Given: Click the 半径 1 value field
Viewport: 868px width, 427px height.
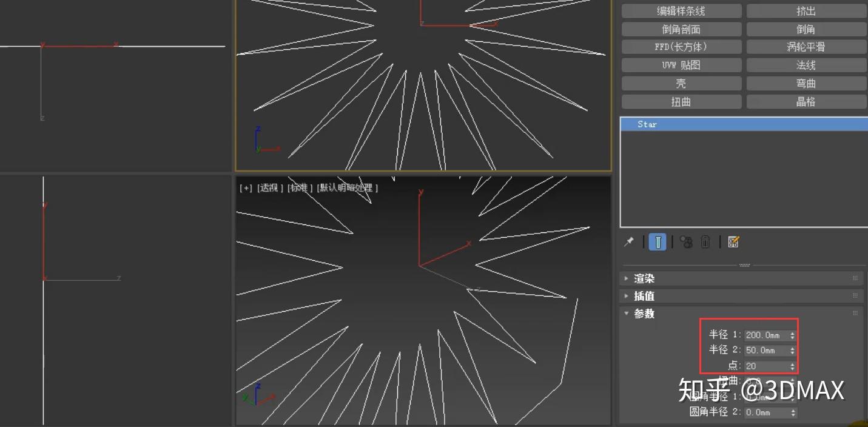Looking at the screenshot, I should (764, 335).
